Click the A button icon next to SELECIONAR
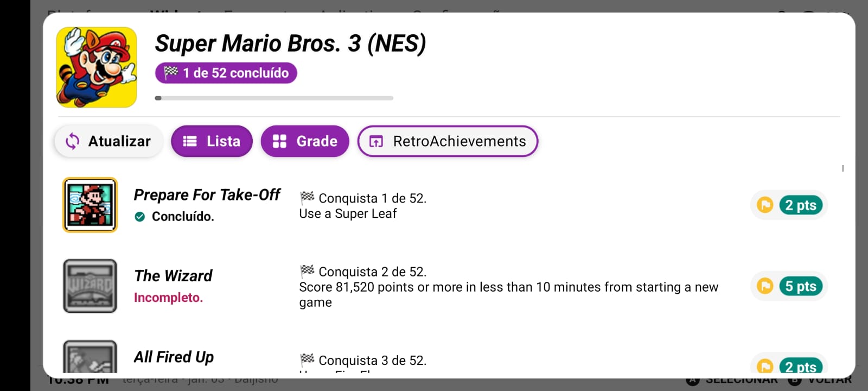This screenshot has height=391, width=868. tap(693, 381)
